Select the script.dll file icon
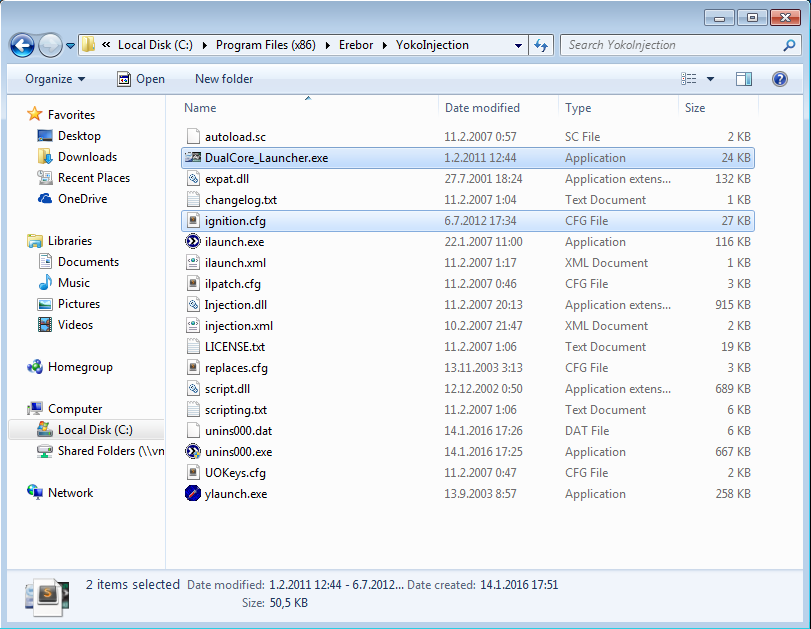811x629 pixels. click(x=193, y=388)
